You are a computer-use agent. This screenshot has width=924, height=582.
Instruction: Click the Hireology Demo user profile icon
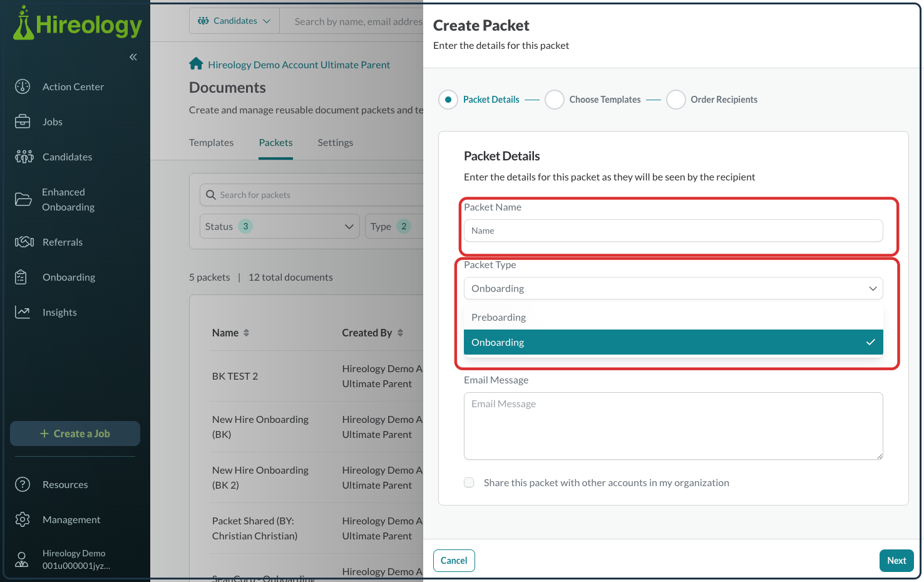click(22, 559)
